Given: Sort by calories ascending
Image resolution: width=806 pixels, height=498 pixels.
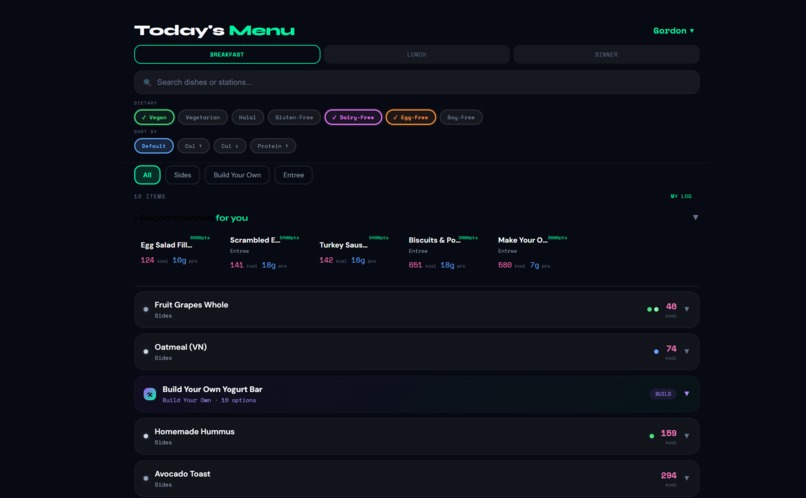Looking at the screenshot, I should pos(193,146).
